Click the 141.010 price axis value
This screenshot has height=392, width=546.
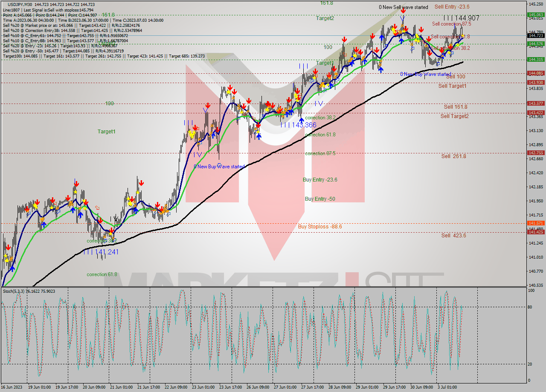coord(536,257)
